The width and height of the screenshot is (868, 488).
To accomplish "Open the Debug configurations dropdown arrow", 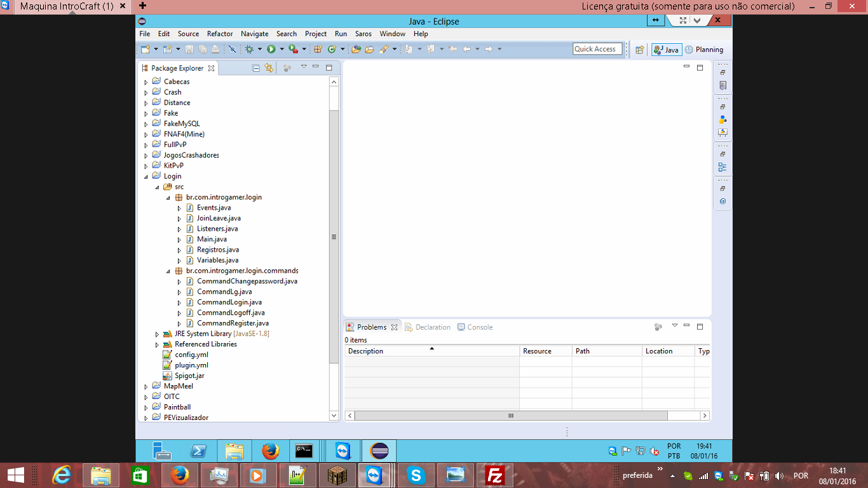I will click(x=260, y=49).
